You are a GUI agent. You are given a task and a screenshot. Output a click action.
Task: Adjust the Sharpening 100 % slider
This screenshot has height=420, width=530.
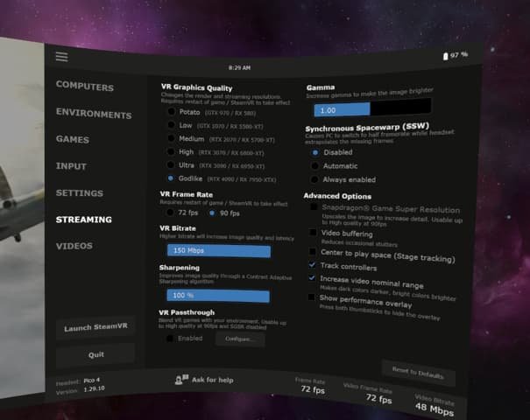218,296
